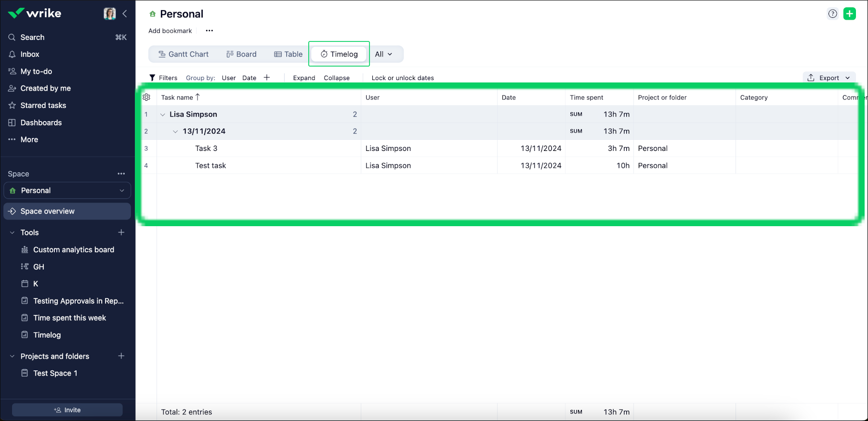
Task: Open the user profile avatar
Action: click(110, 14)
